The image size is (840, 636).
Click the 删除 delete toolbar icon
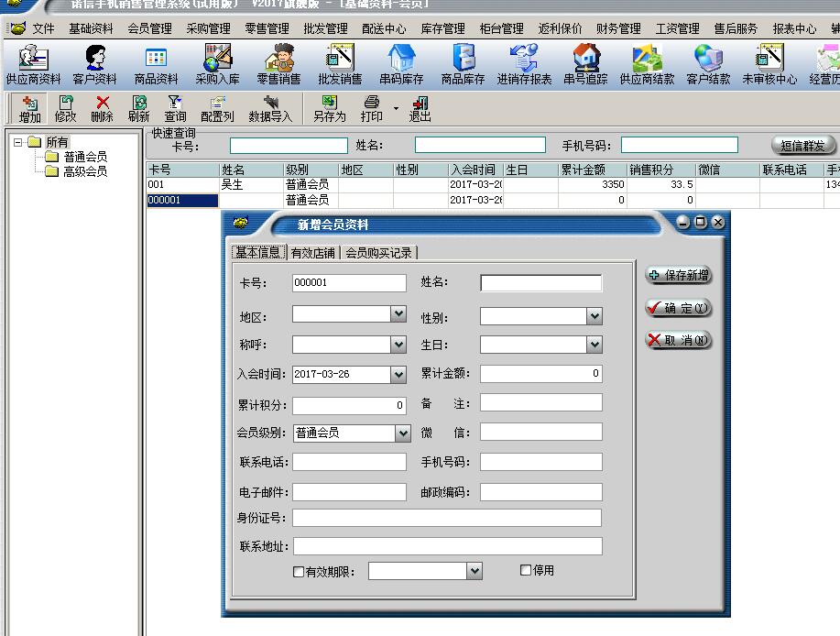click(x=103, y=109)
